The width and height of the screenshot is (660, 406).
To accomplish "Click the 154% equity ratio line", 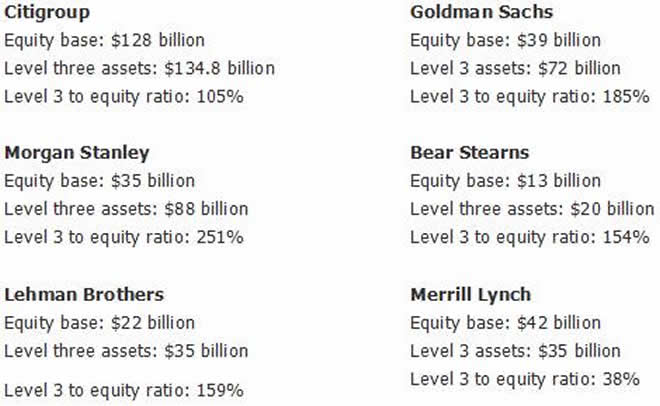I will pos(530,238).
